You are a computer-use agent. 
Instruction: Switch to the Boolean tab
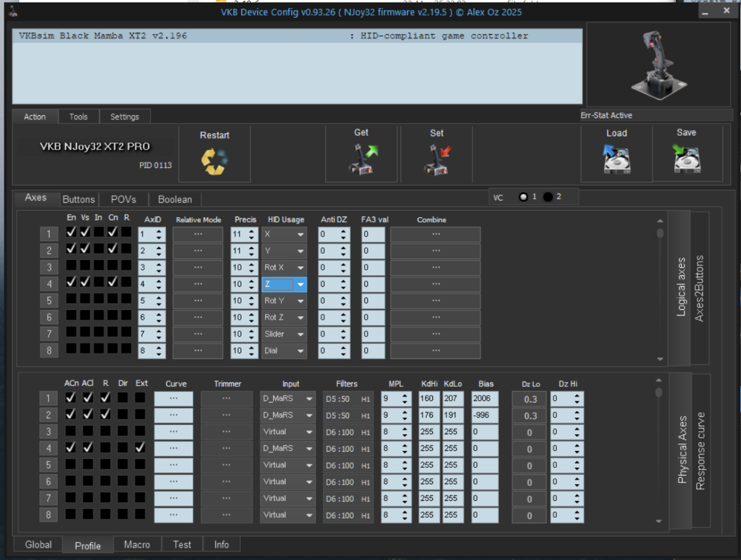[175, 200]
